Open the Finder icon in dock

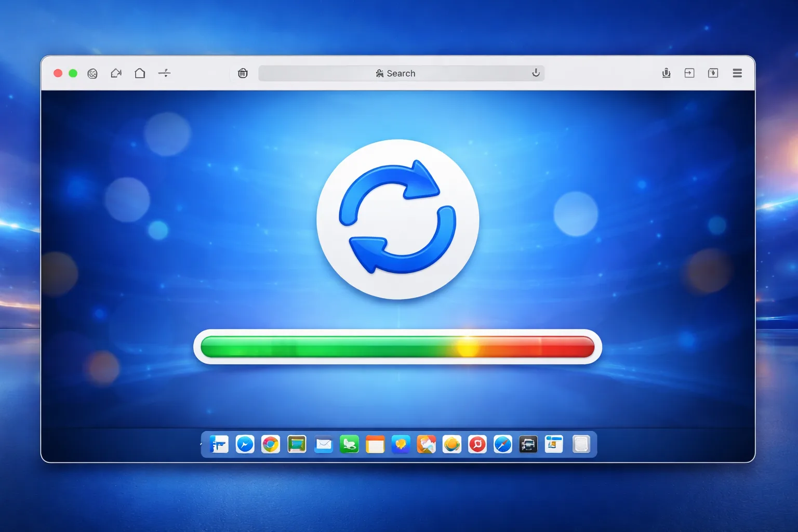point(219,444)
